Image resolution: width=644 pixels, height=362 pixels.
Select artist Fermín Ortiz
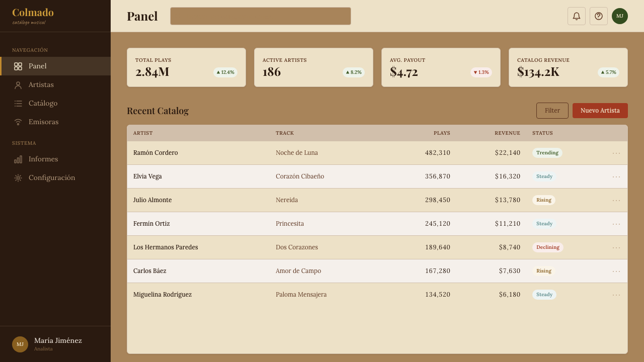tap(151, 224)
